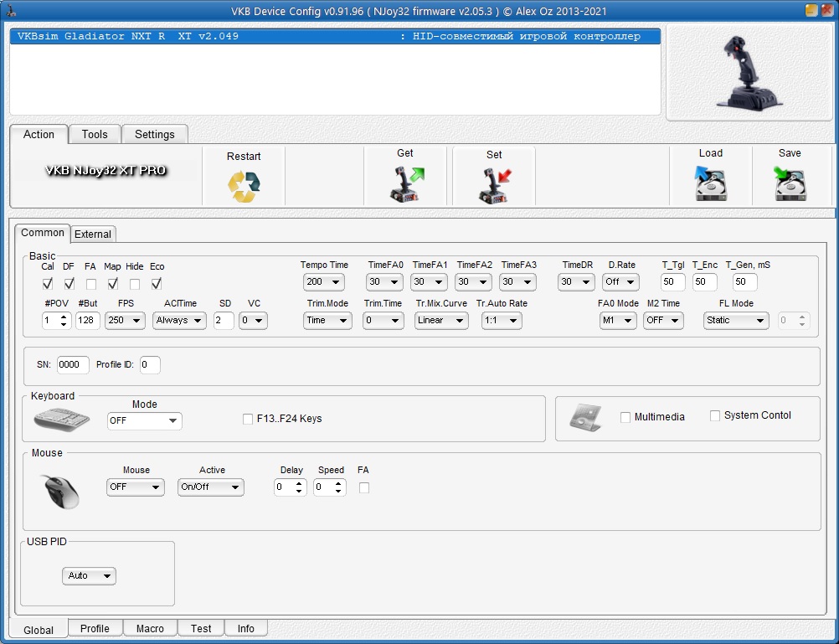The height and width of the screenshot is (644, 839).
Task: Select the VKBsim Gladiator NXT device entry
Action: (x=335, y=37)
